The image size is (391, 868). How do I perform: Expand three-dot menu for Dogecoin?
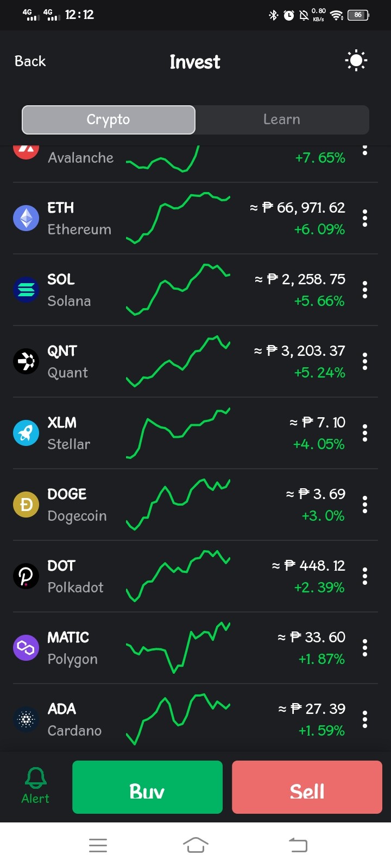click(x=365, y=505)
